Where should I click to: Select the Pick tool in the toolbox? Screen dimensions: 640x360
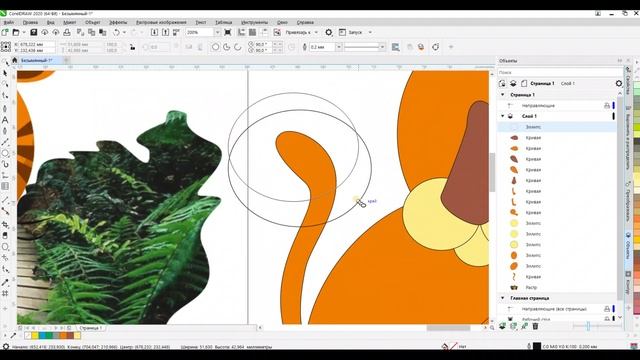click(5, 73)
